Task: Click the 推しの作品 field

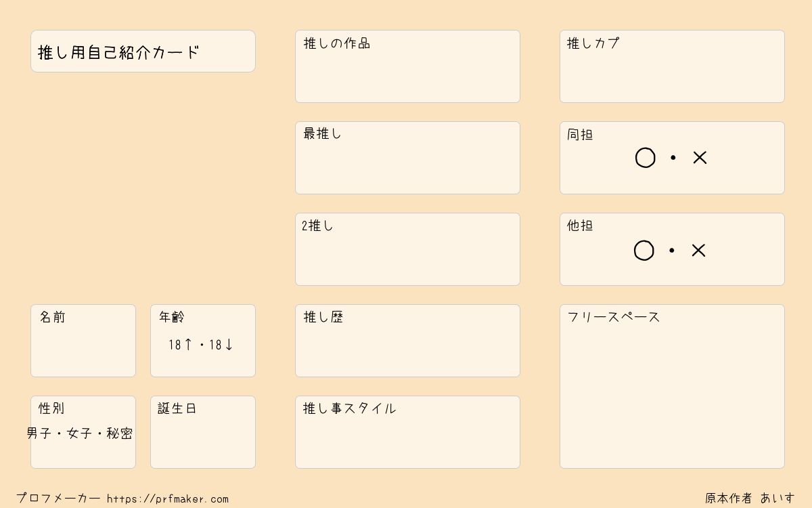Action: 407,66
